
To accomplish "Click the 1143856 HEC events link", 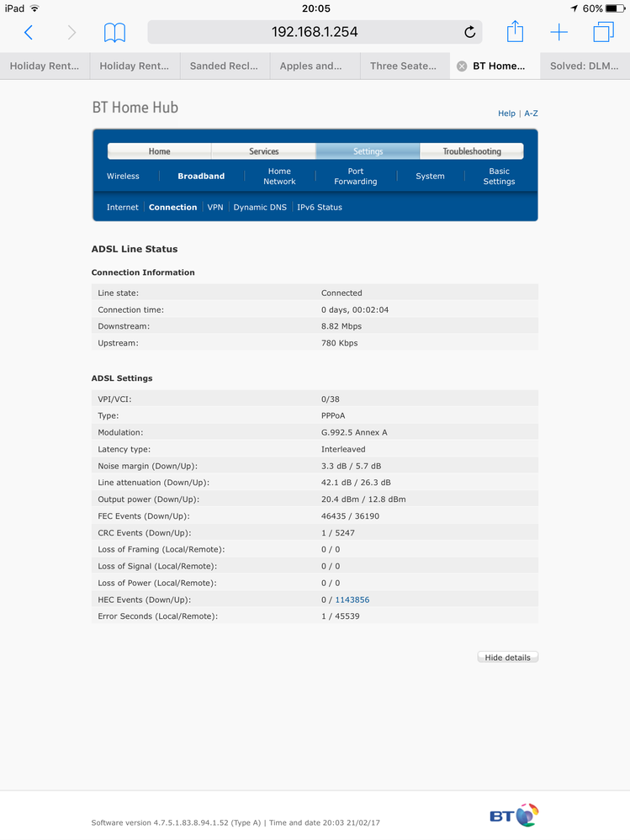I will (352, 600).
